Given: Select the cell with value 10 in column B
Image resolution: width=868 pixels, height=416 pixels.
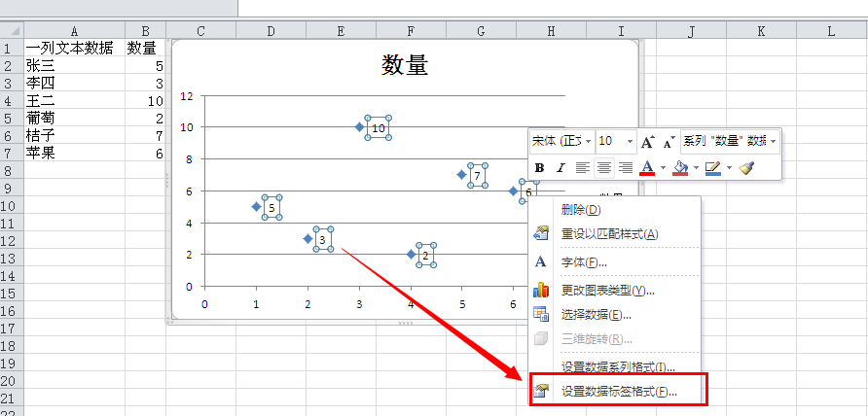Looking at the screenshot, I should click(x=146, y=101).
